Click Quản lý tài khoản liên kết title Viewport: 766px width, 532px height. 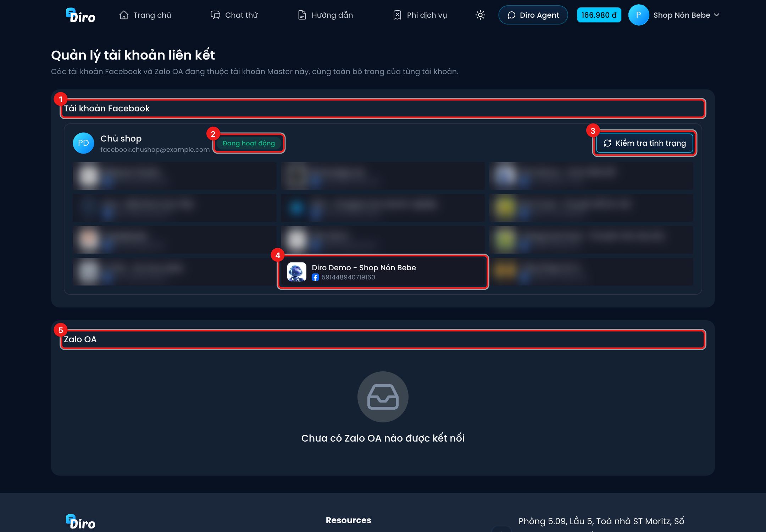click(133, 55)
